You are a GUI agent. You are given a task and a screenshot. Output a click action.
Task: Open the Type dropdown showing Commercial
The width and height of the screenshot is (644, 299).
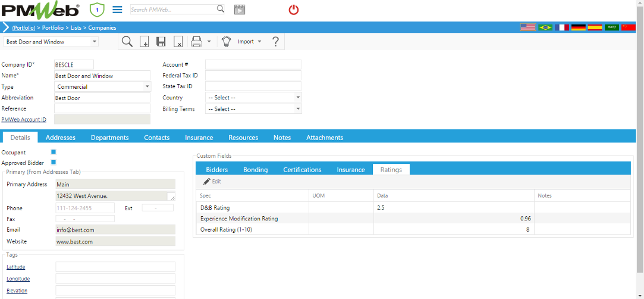coord(103,87)
